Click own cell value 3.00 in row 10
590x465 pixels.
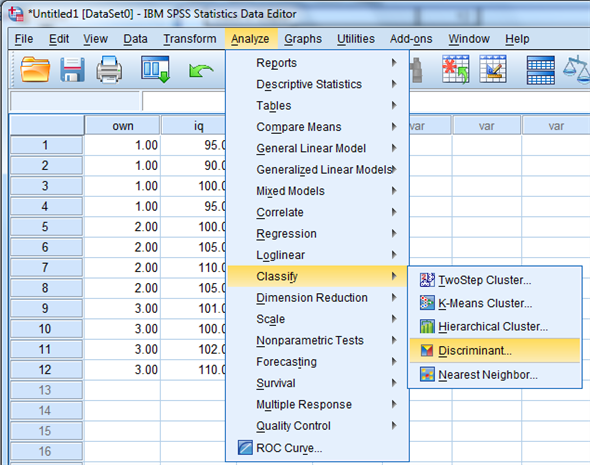tap(122, 328)
